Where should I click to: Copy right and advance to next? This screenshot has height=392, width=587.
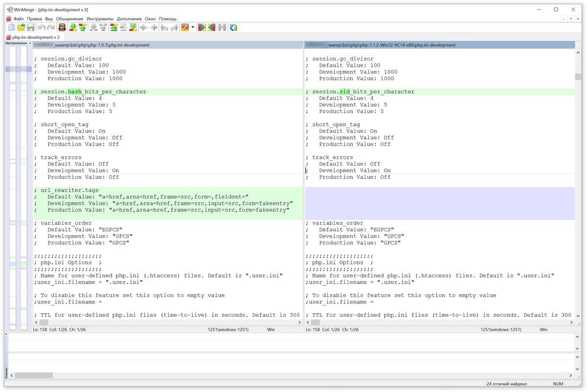pos(164,27)
